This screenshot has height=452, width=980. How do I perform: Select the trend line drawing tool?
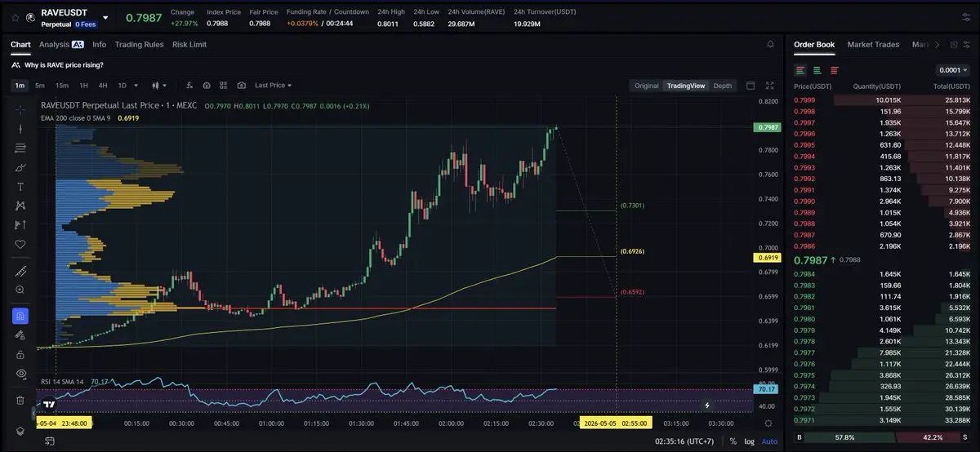click(20, 128)
